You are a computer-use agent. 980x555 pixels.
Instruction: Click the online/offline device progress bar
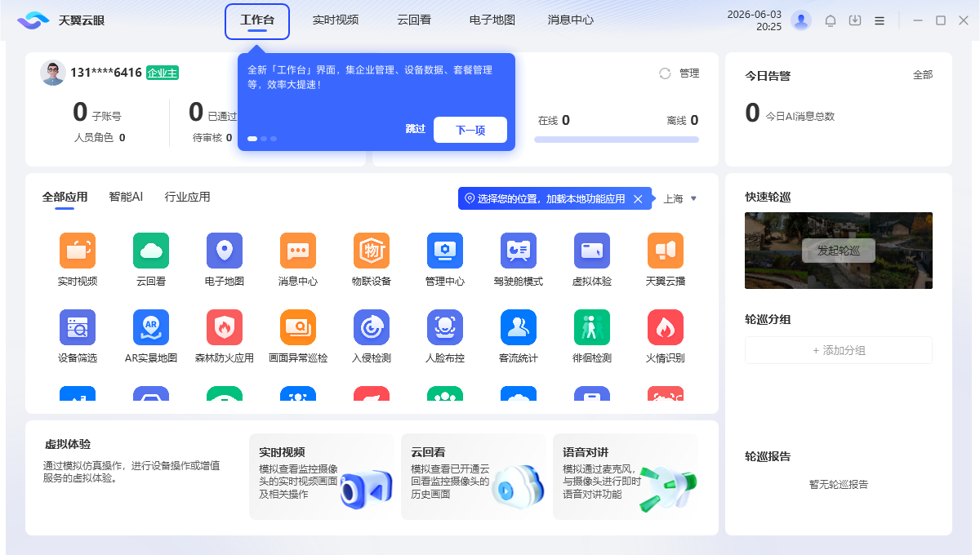point(617,140)
